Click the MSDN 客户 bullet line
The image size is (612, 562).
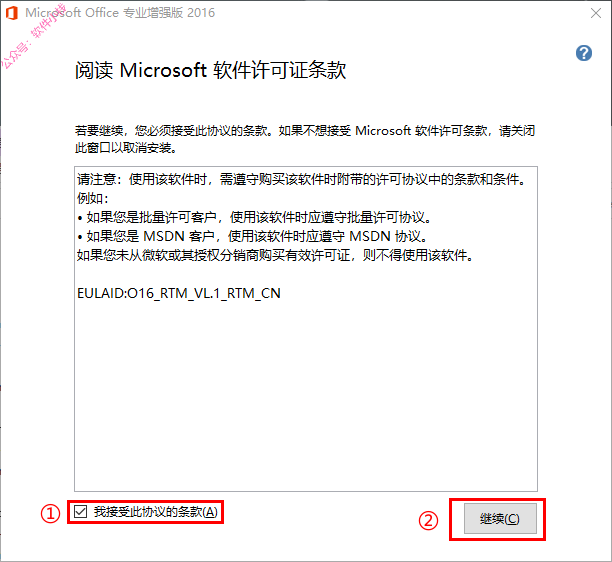[x=253, y=236]
